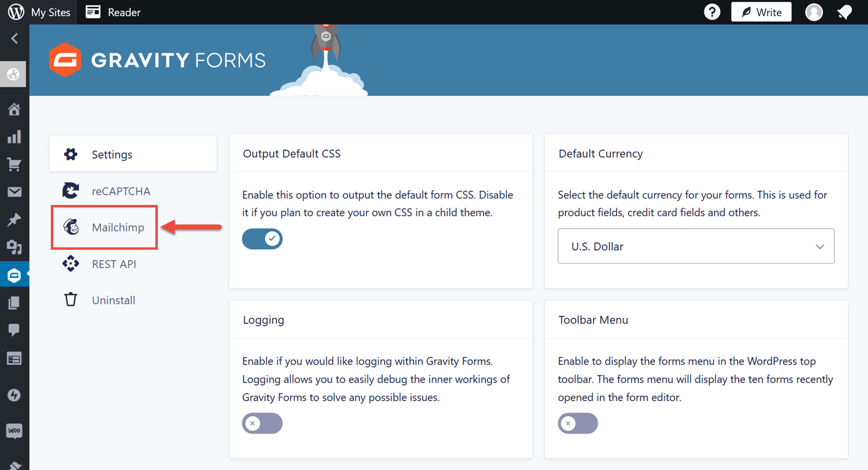Click the 'Toolbar Menu' section heading

click(x=593, y=320)
